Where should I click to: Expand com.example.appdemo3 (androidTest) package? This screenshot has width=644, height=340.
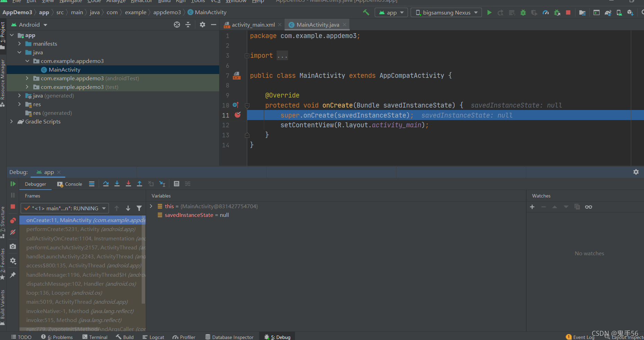pyautogui.click(x=27, y=78)
